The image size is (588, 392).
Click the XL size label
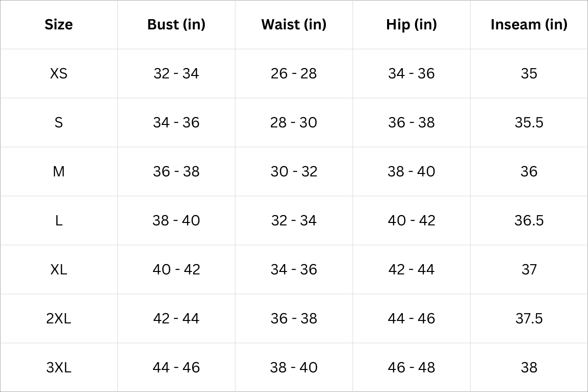[59, 269]
